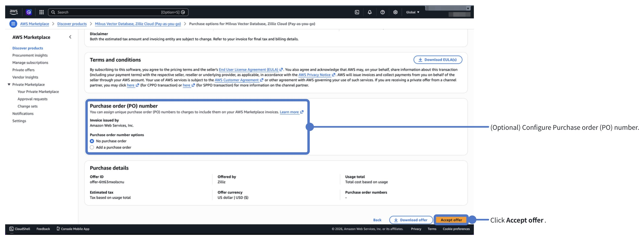Click the Feedback link in footer
Viewport: 644px width, 240px height.
pos(43,229)
